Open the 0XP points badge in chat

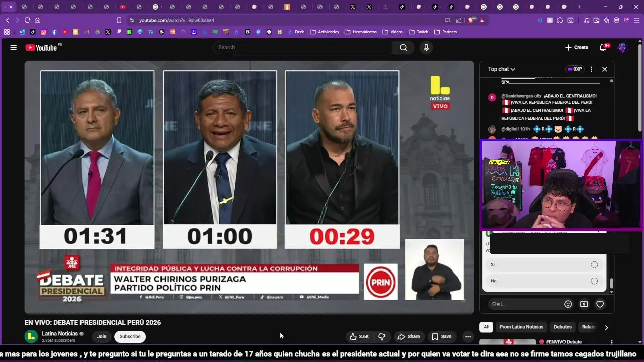tap(574, 69)
